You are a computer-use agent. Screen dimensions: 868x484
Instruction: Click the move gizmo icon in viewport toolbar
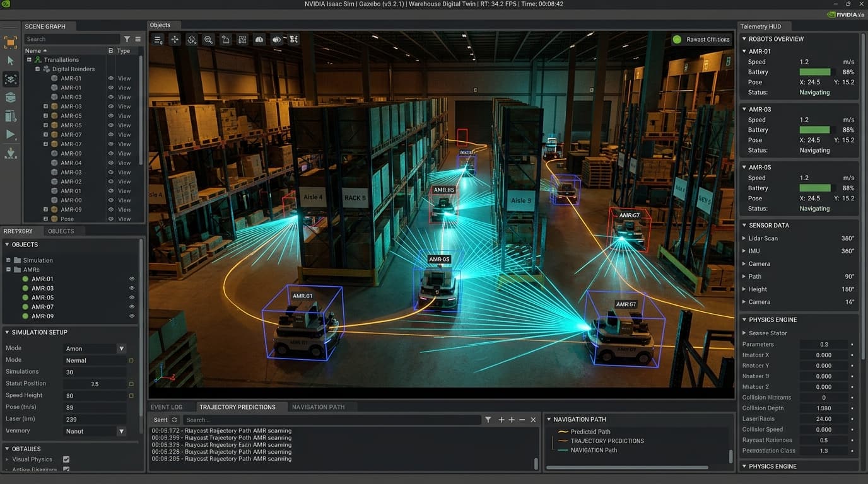pyautogui.click(x=175, y=40)
